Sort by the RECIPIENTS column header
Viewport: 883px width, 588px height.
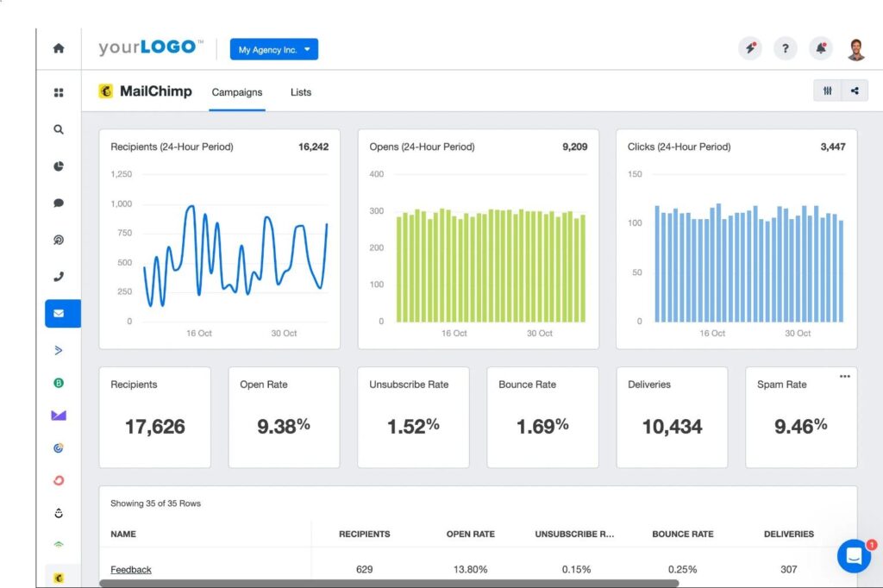click(x=364, y=534)
